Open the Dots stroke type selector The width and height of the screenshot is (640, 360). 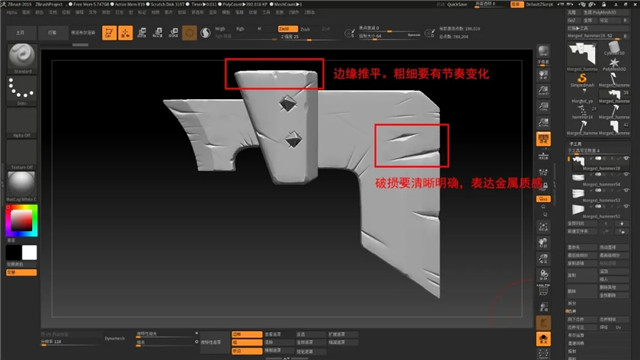(22, 91)
